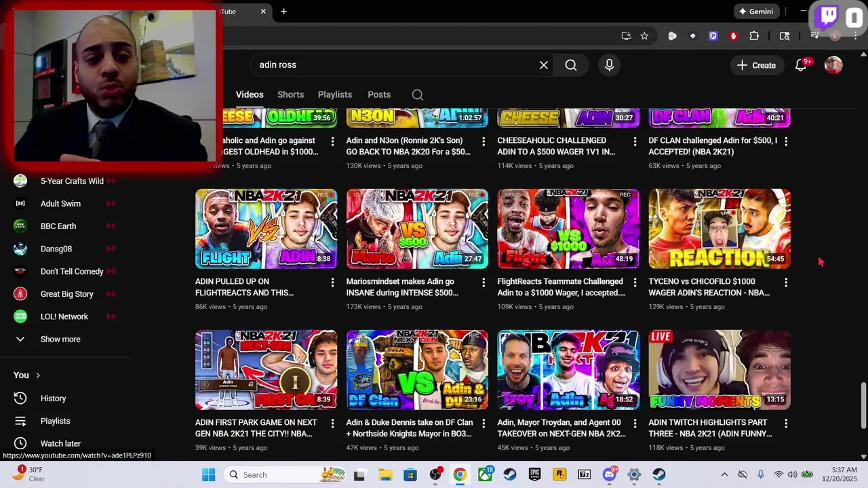Play the FUNNY MOMENTS 13:15 thumbnail
868x488 pixels.
(x=719, y=370)
